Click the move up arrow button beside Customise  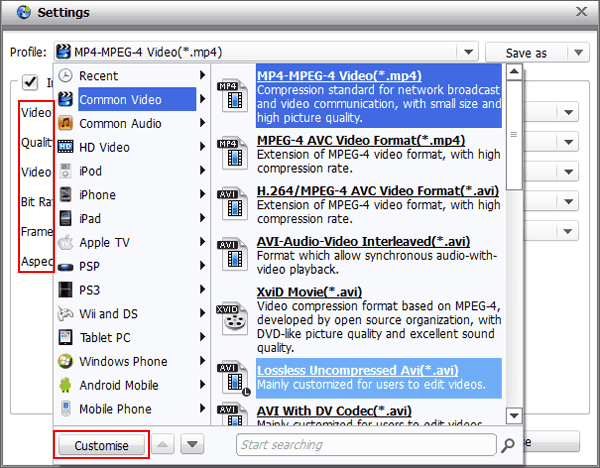[163, 444]
